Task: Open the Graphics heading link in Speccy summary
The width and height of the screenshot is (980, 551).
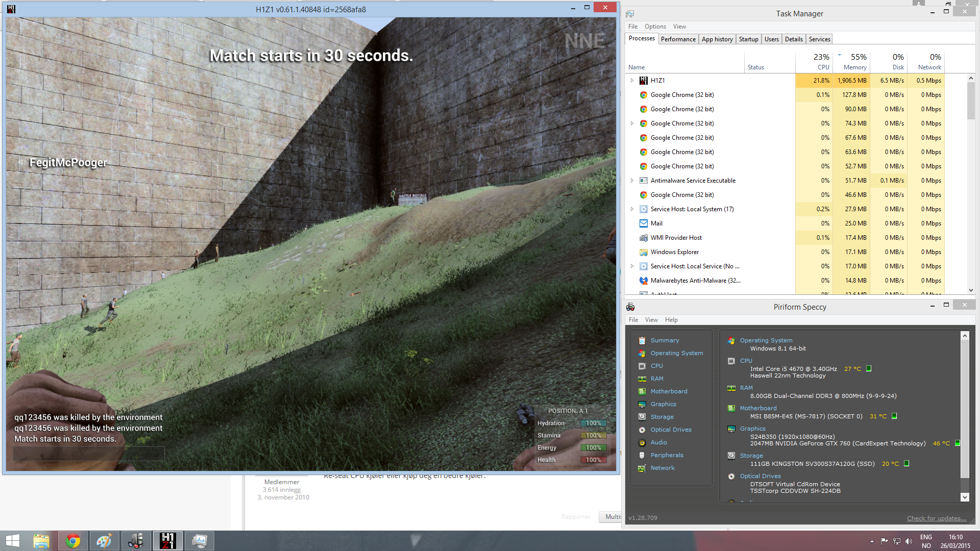Action: [x=752, y=429]
